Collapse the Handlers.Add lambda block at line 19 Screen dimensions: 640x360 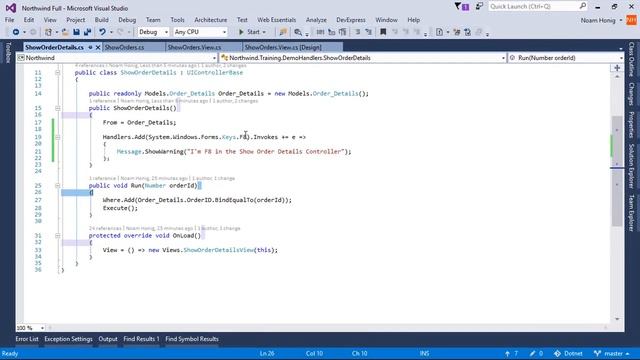tap(58, 137)
